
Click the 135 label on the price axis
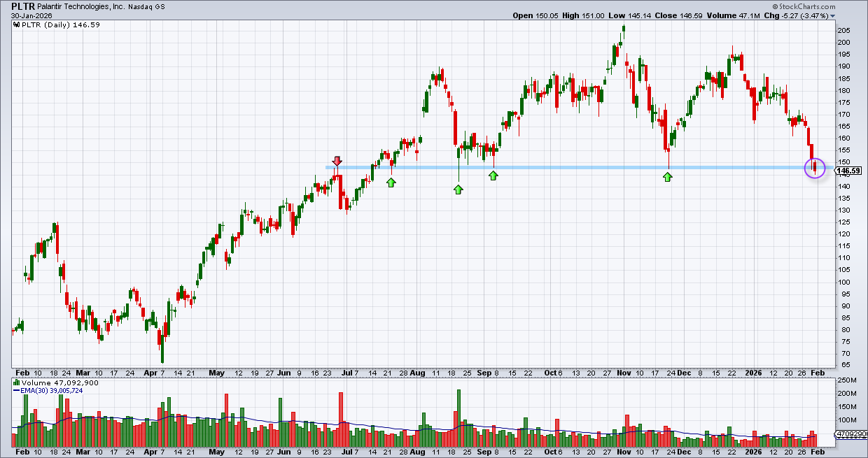[x=845, y=198]
